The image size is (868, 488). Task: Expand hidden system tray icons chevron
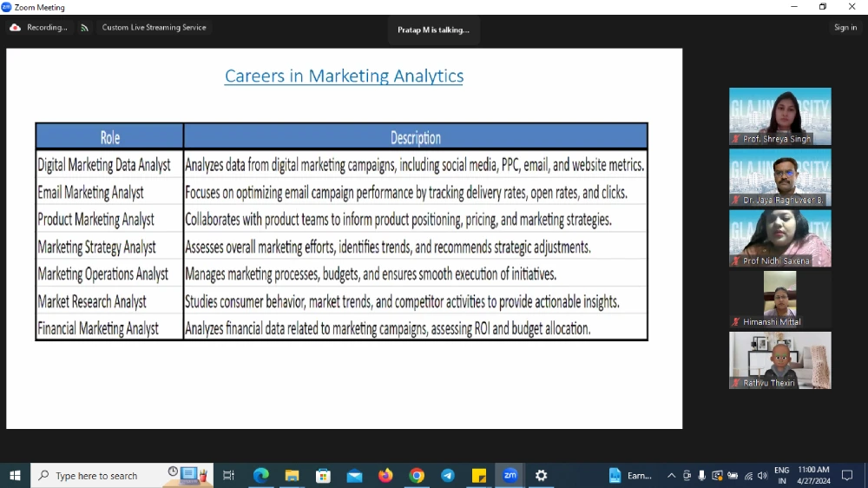click(x=671, y=476)
